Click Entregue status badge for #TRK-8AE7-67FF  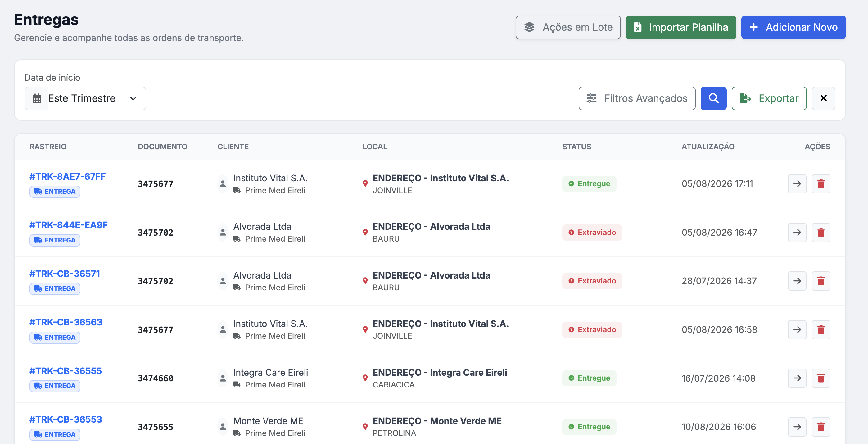coord(589,184)
